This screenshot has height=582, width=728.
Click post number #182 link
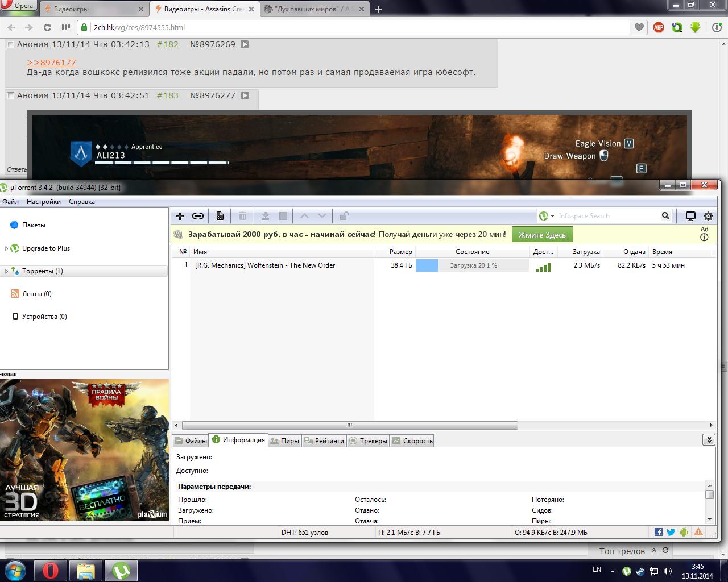pos(168,44)
